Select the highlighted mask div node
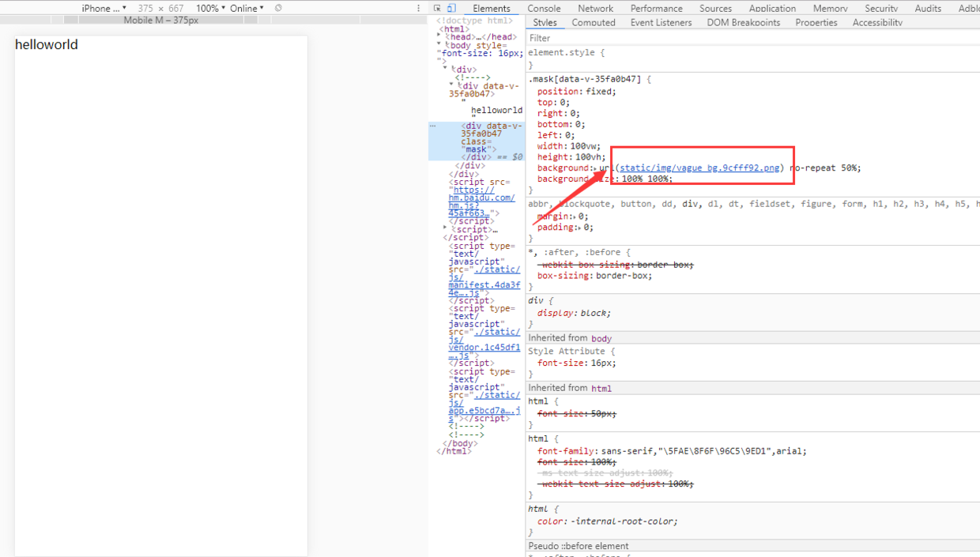The image size is (980, 557). coord(476,141)
